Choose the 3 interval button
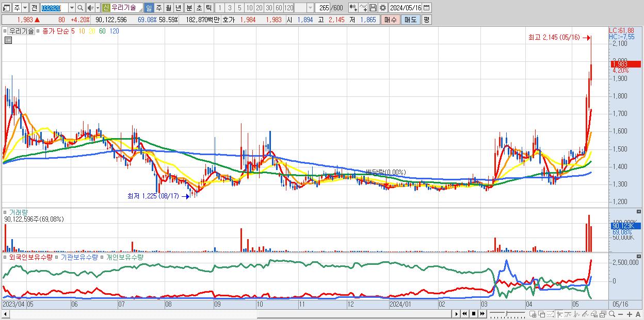The height and width of the screenshot is (320, 644). pos(230,8)
